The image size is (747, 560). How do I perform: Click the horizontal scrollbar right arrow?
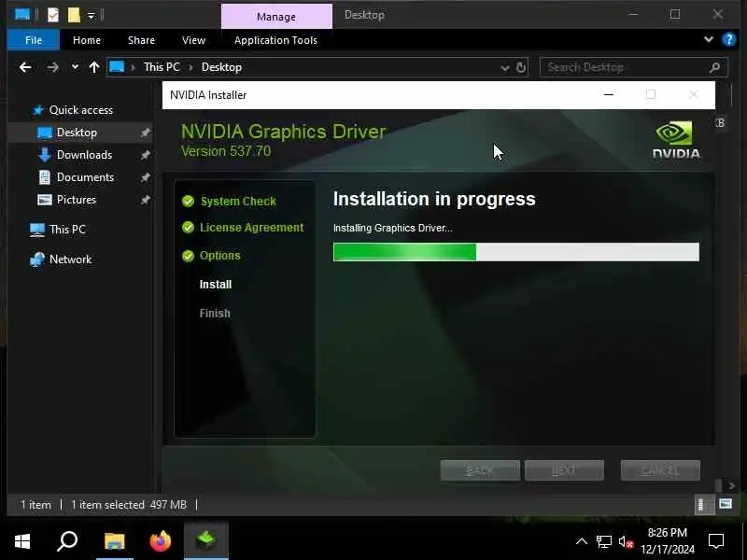click(x=732, y=485)
